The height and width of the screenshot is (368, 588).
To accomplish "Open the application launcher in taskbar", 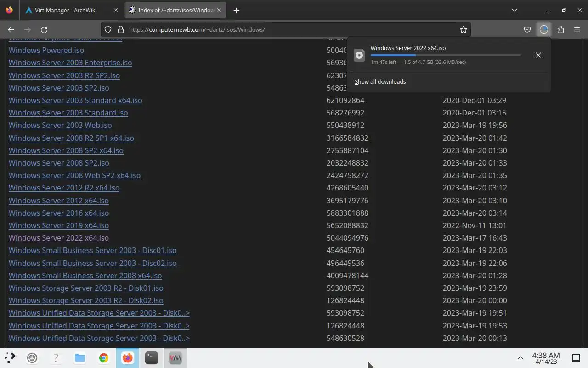I will (10, 357).
